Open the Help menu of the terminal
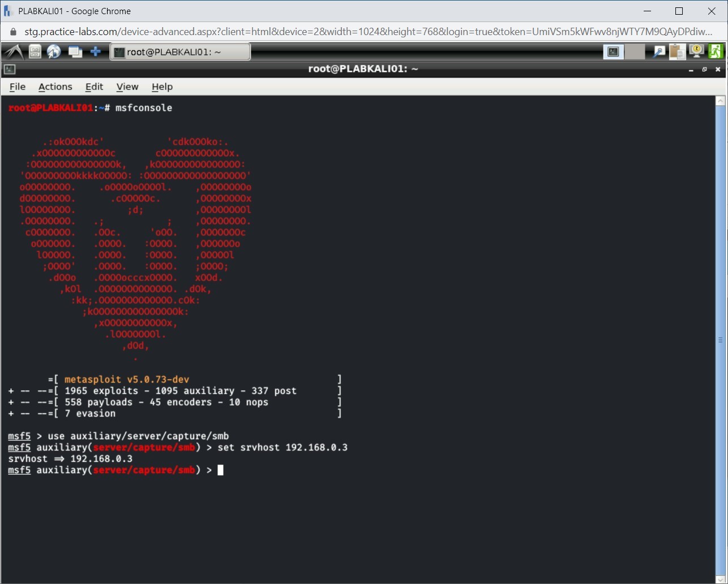This screenshot has width=728, height=584. pyautogui.click(x=162, y=87)
